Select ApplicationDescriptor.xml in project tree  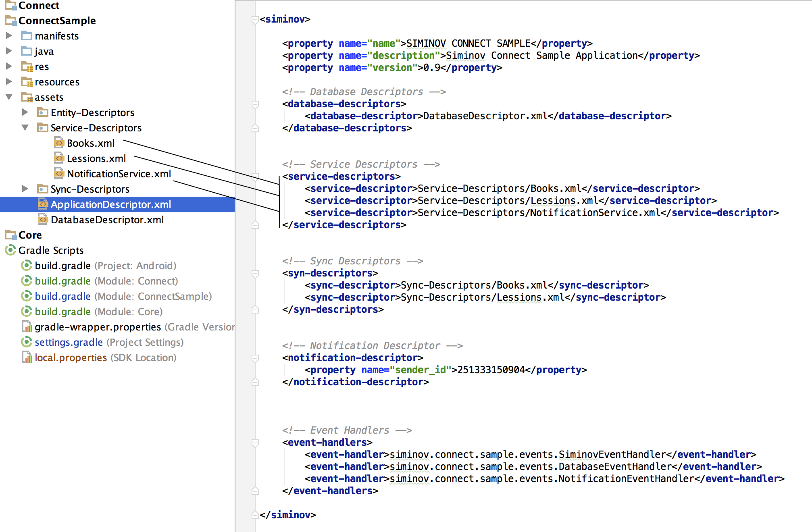pyautogui.click(x=110, y=204)
